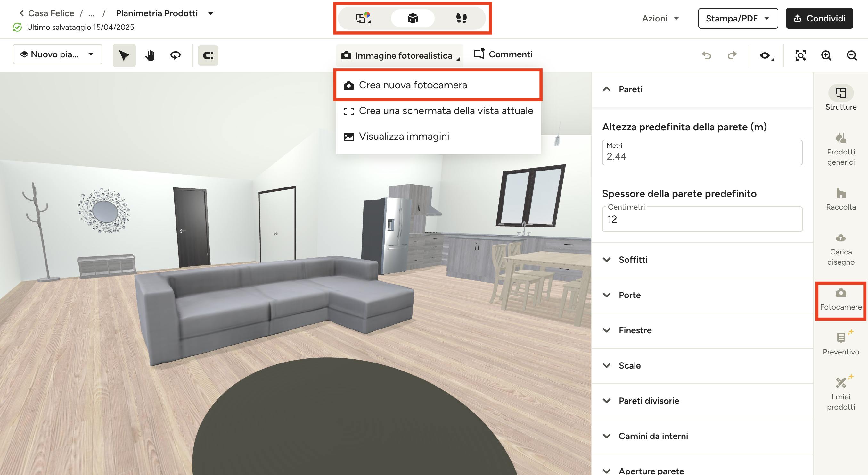Click the Planimetria Prodotti title

[x=157, y=13]
